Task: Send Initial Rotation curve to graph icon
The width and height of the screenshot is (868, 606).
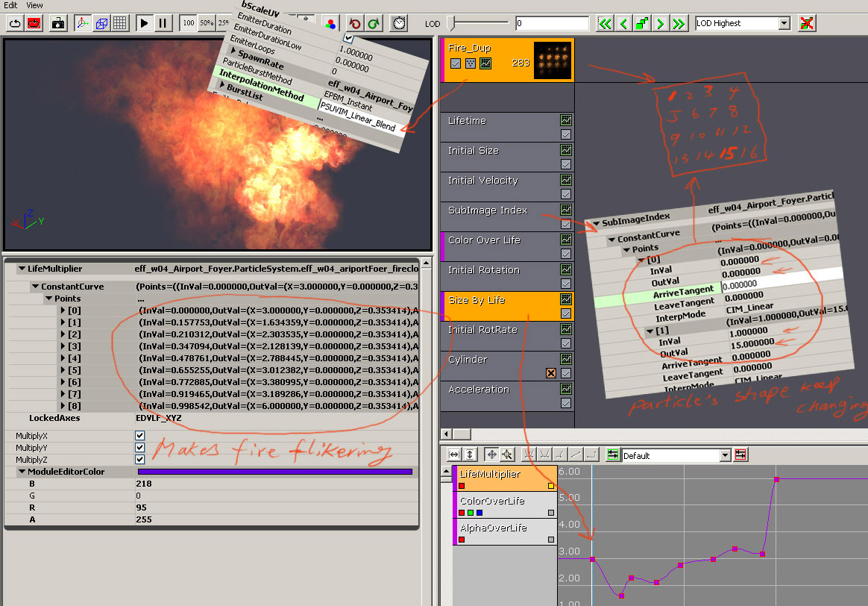Action: (x=566, y=269)
